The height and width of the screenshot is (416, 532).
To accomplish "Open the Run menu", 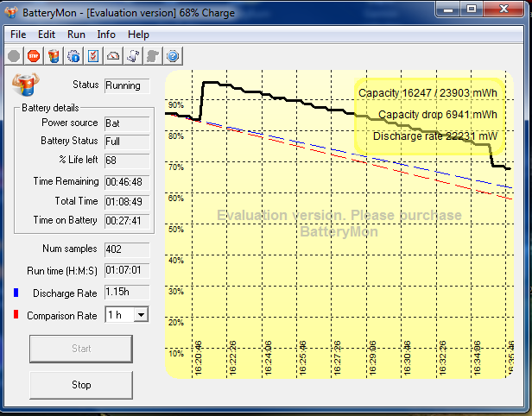I will point(76,35).
